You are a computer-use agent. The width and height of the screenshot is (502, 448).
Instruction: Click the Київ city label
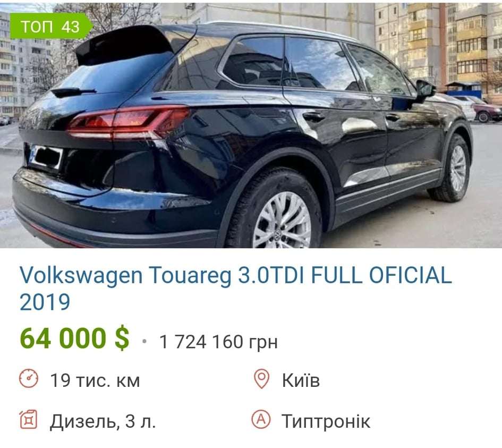(x=301, y=380)
